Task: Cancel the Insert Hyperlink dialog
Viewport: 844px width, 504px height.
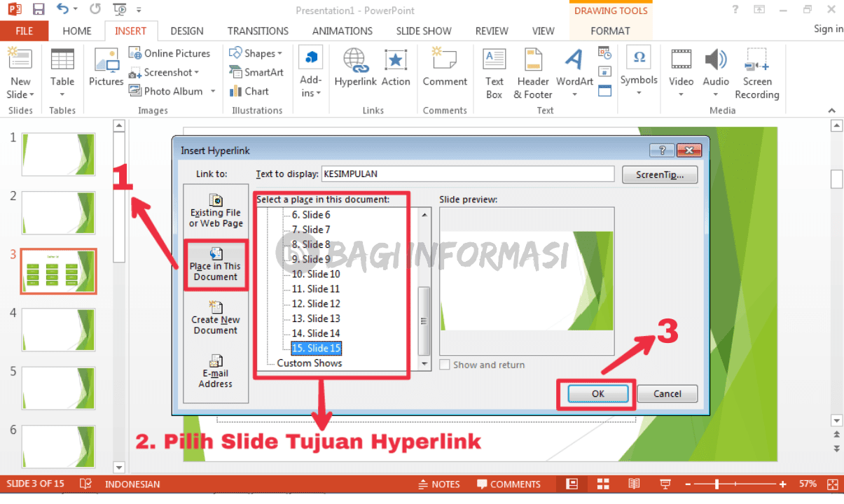Action: pyautogui.click(x=667, y=394)
